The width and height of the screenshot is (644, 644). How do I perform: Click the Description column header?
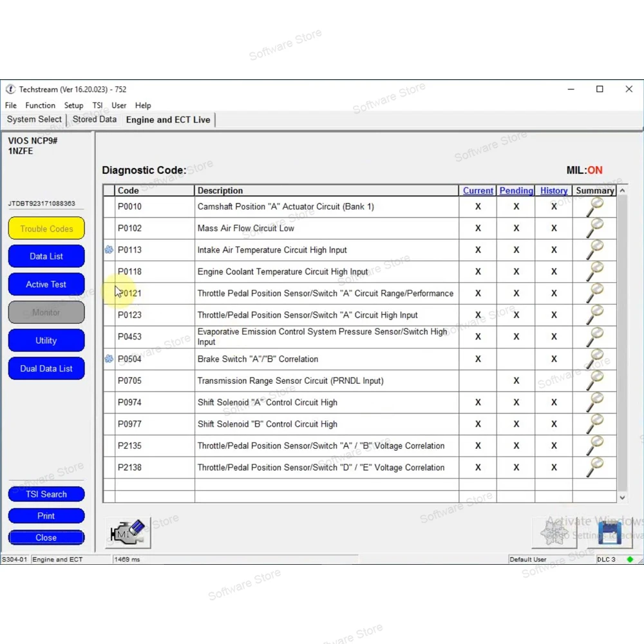coord(326,191)
